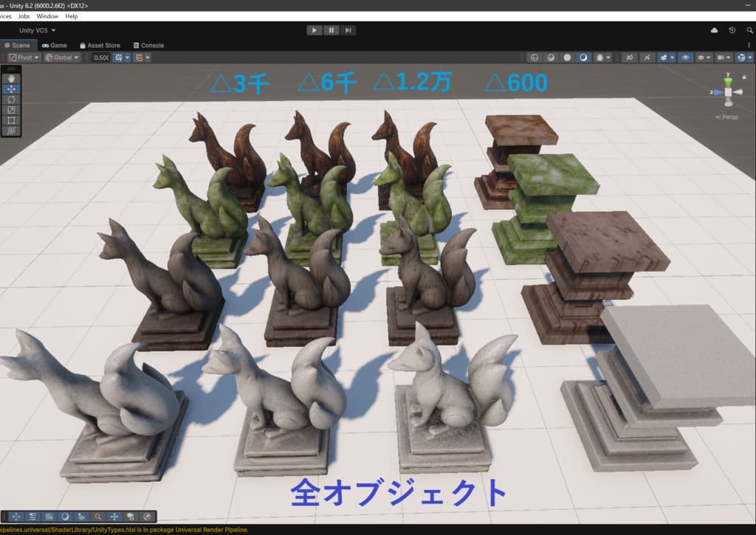Open the Window menu
The image size is (756, 535).
click(x=47, y=16)
